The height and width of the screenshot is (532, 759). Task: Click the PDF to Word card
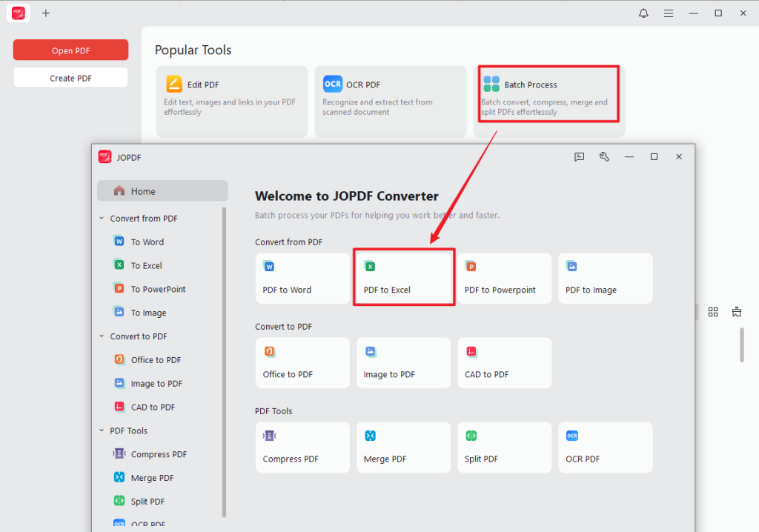point(302,279)
